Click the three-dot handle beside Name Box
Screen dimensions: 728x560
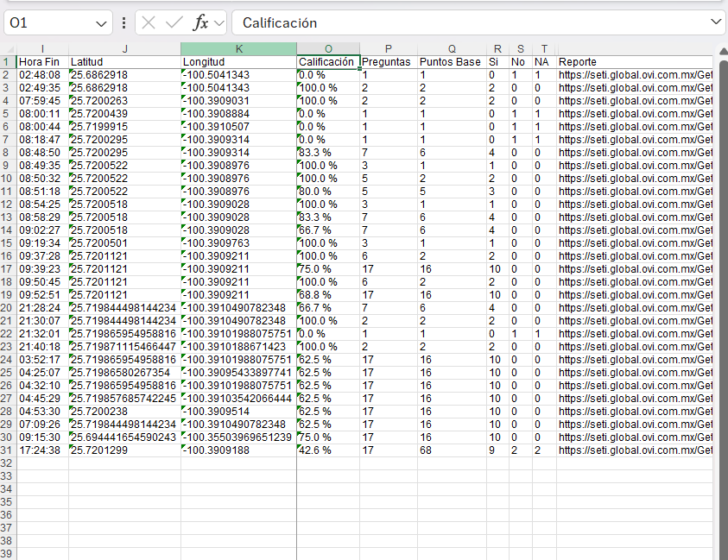[124, 23]
